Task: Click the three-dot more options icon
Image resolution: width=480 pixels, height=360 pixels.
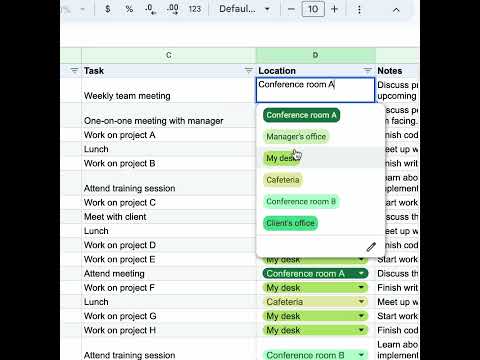Action: click(359, 9)
